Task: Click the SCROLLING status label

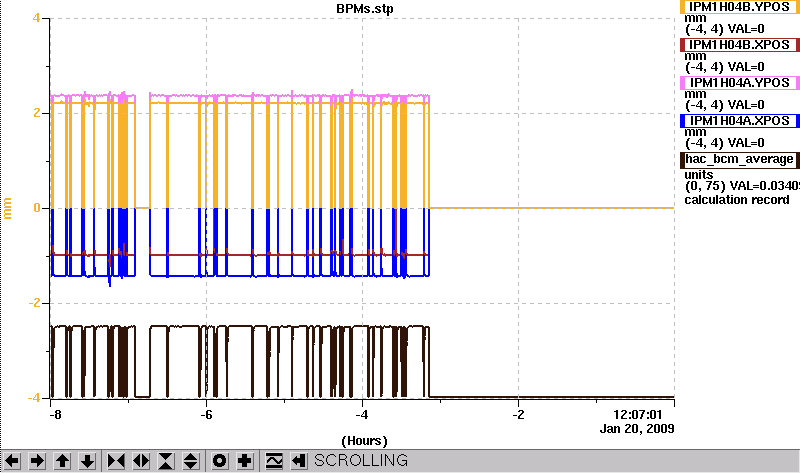Action: pos(361,461)
